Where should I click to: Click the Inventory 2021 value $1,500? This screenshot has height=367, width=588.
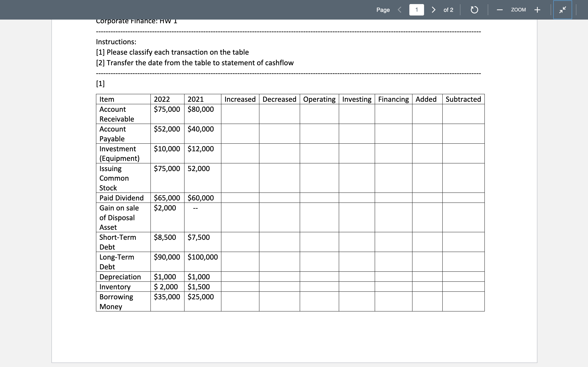click(x=198, y=287)
